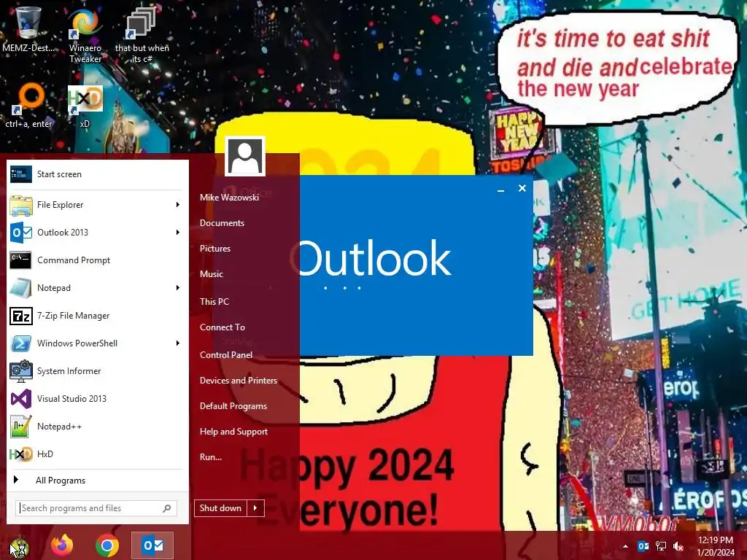Open Firefox from the taskbar
747x560 pixels.
click(62, 545)
